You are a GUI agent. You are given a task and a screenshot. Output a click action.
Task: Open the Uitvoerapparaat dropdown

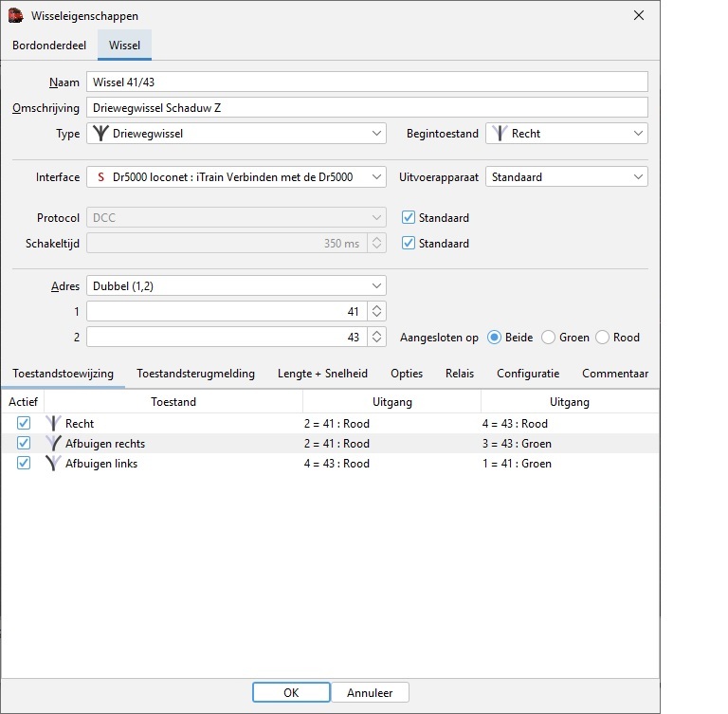tap(637, 176)
